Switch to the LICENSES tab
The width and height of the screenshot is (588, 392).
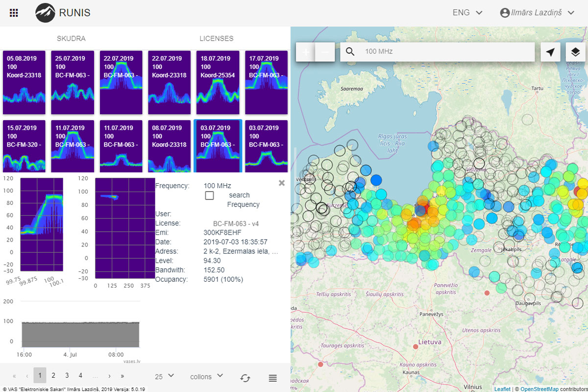[216, 38]
